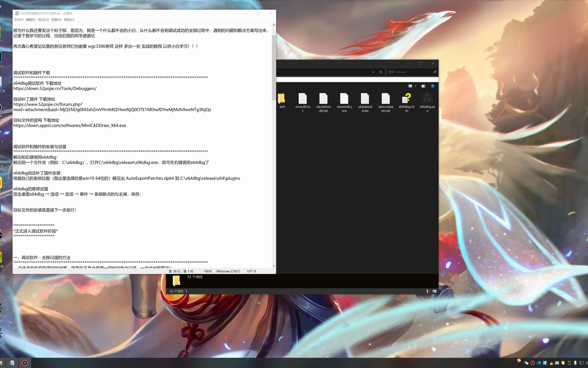The width and height of the screenshot is (588, 368).
Task: Click the orange window icon in system tray
Action: click(557, 363)
